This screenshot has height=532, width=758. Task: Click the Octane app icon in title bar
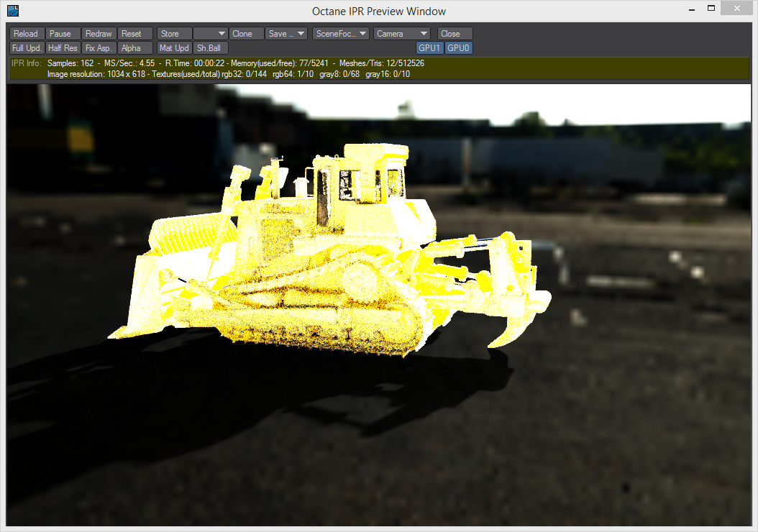pos(12,11)
